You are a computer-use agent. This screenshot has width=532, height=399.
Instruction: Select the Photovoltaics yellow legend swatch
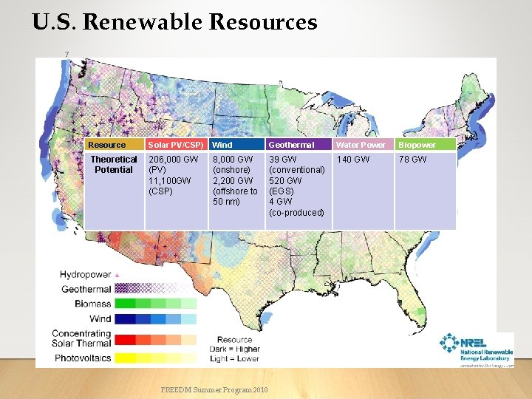pos(155,358)
